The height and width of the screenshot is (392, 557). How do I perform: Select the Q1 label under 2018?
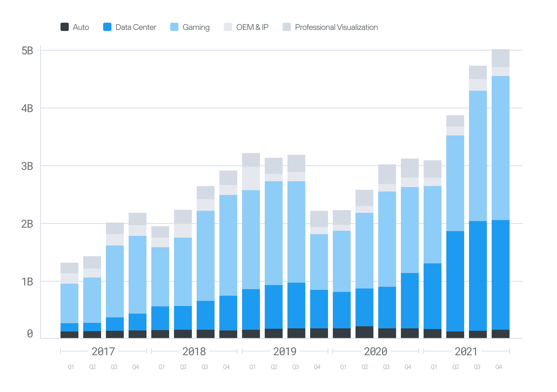click(x=162, y=367)
